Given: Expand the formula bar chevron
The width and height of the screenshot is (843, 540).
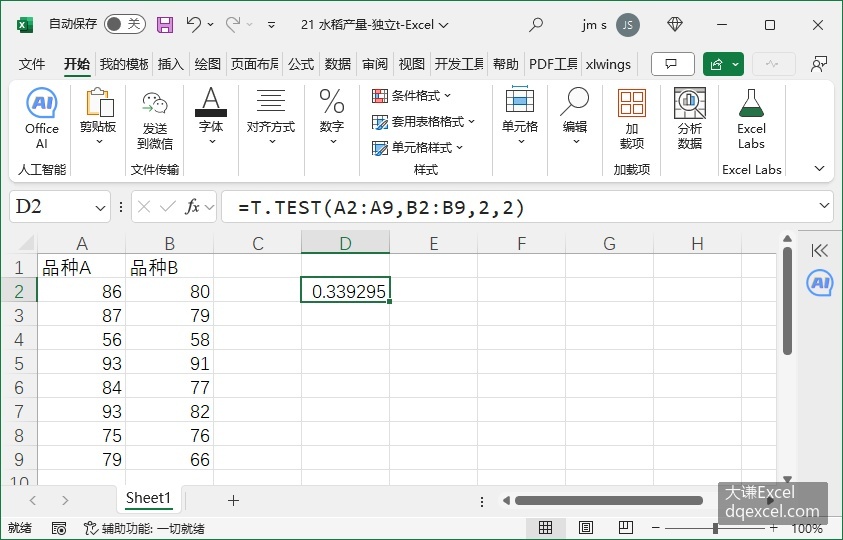Looking at the screenshot, I should point(824,205).
